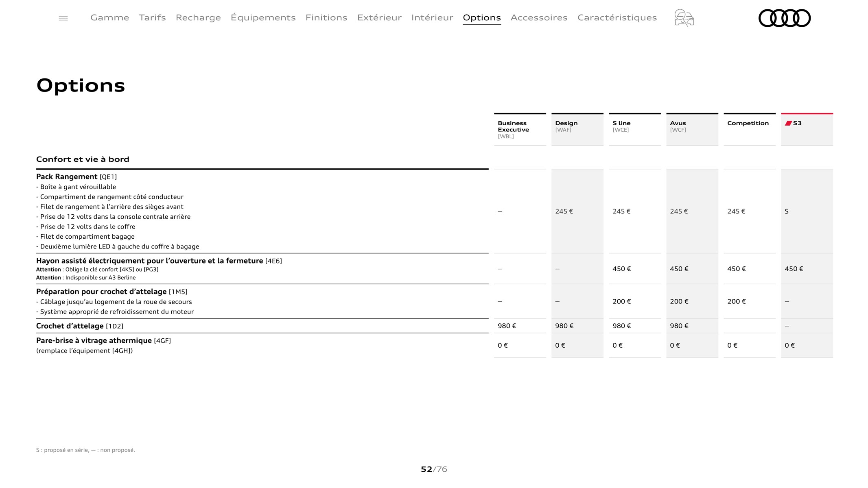Click Pack Rangement Design price 245 €
868x488 pixels.
(x=564, y=211)
